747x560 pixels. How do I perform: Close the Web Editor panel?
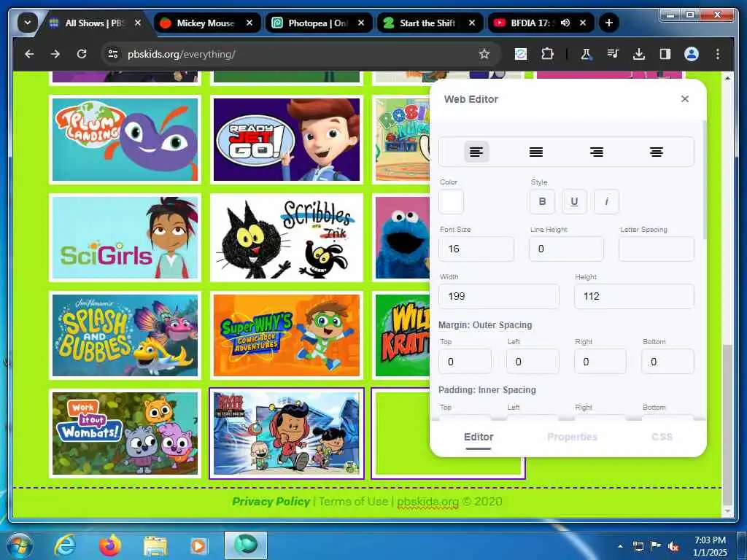685,98
